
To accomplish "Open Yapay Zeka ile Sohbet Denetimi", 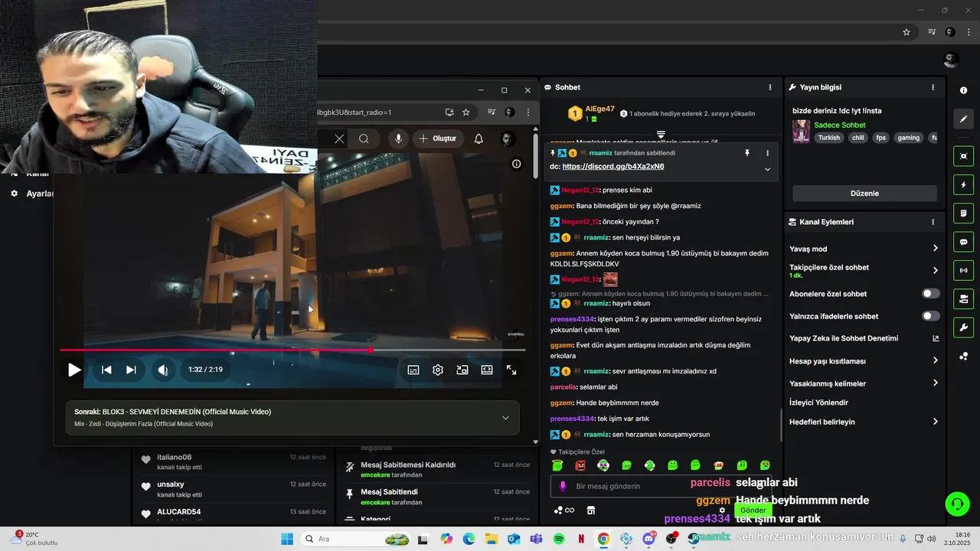I will pos(864,338).
